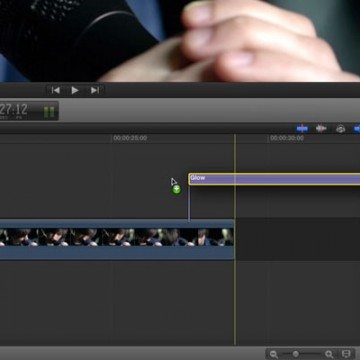Viewport: 360px width, 360px height.
Task: Toggle video skimming in the timeline toolbar
Action: [x=302, y=129]
